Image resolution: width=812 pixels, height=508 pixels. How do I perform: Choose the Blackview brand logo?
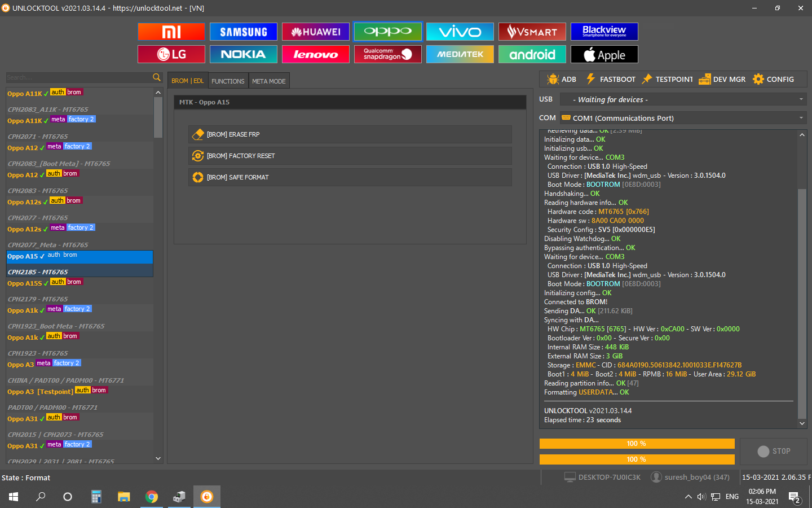coord(604,32)
